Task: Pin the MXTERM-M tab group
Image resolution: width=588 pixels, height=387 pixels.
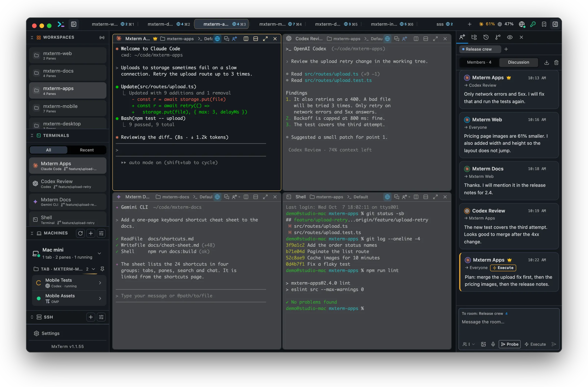Action: click(x=102, y=269)
